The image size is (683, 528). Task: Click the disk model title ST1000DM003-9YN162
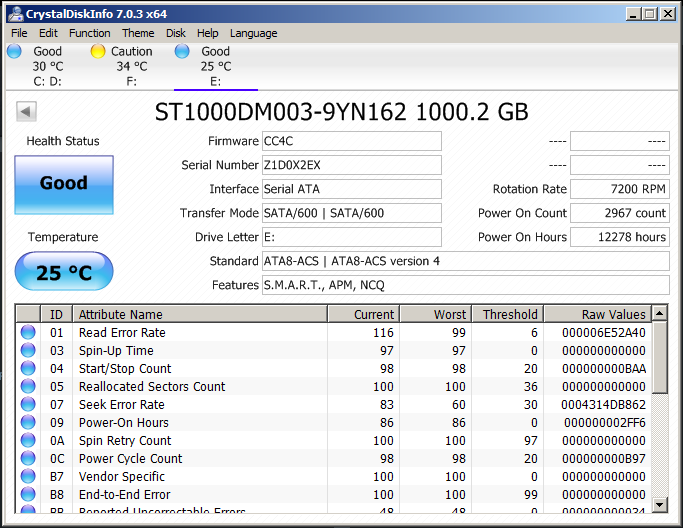(x=281, y=112)
